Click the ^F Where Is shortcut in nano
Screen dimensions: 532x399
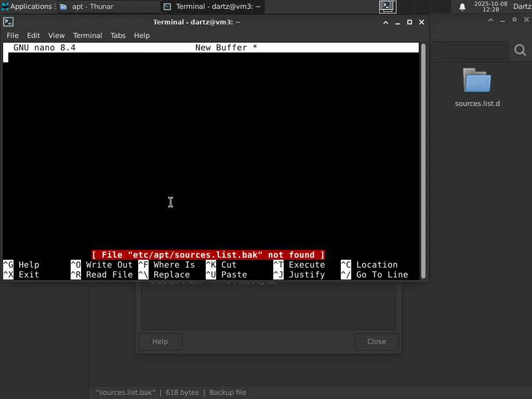(167, 264)
